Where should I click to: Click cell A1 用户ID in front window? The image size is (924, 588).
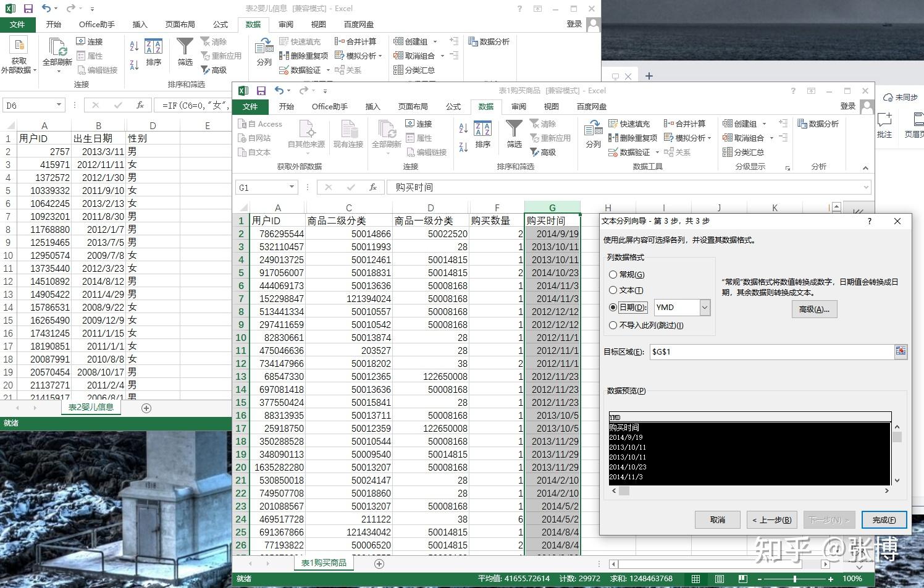pyautogui.click(x=277, y=220)
